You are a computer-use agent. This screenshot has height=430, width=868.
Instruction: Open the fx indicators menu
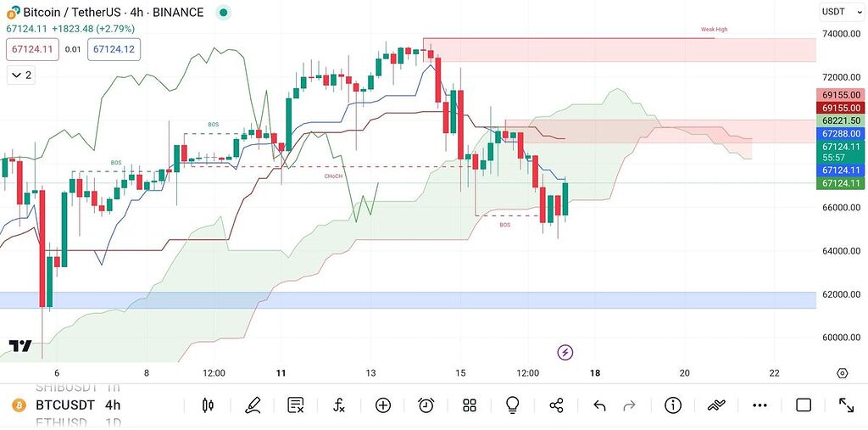click(x=339, y=405)
